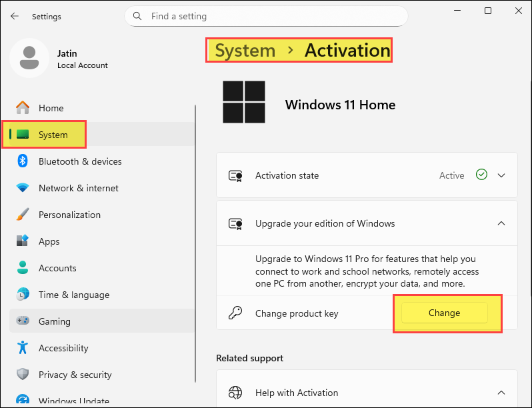Focus the Find a setting search box
Image resolution: width=532 pixels, height=408 pixels.
pyautogui.click(x=267, y=16)
